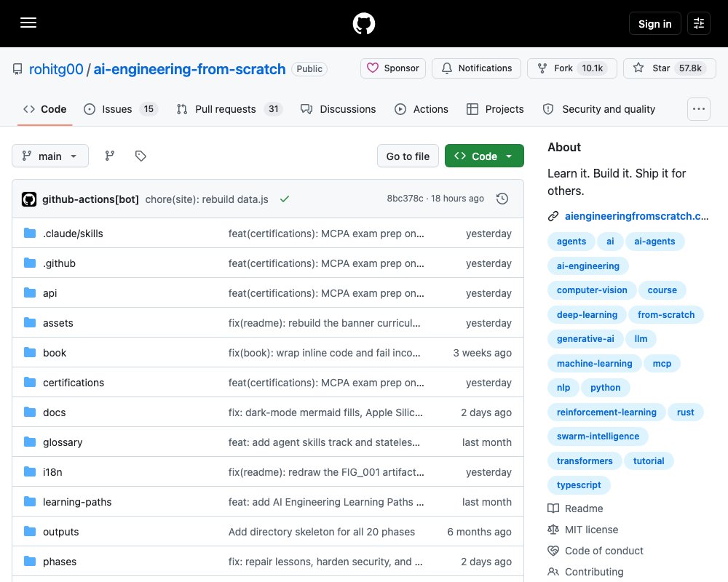The height and width of the screenshot is (582, 728).
Task: Open the i18n folder
Action: 52,472
